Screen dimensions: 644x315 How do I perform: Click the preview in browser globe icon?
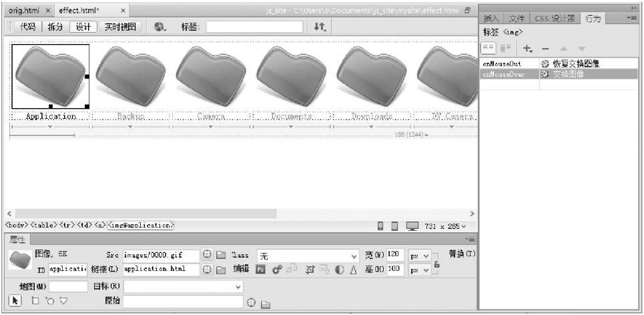click(159, 27)
